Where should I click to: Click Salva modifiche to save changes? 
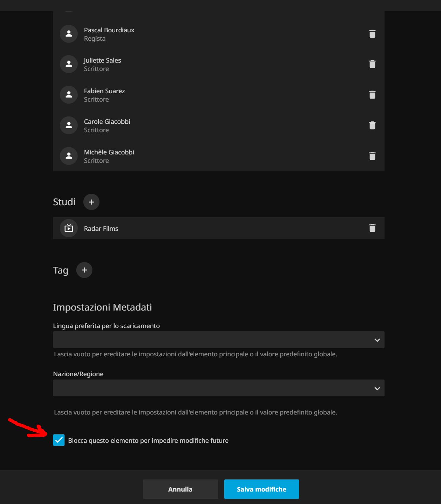pos(262,489)
